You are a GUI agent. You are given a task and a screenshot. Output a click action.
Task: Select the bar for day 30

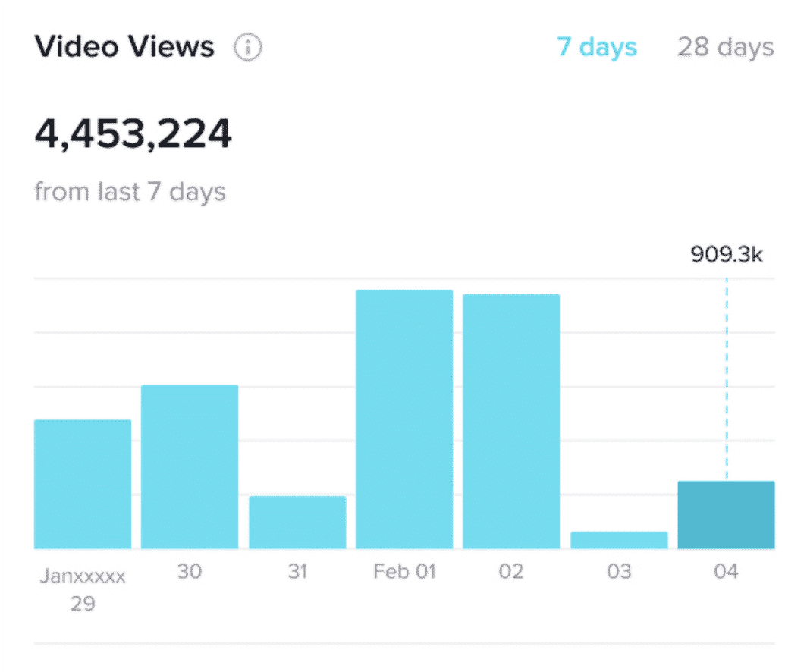[190, 466]
